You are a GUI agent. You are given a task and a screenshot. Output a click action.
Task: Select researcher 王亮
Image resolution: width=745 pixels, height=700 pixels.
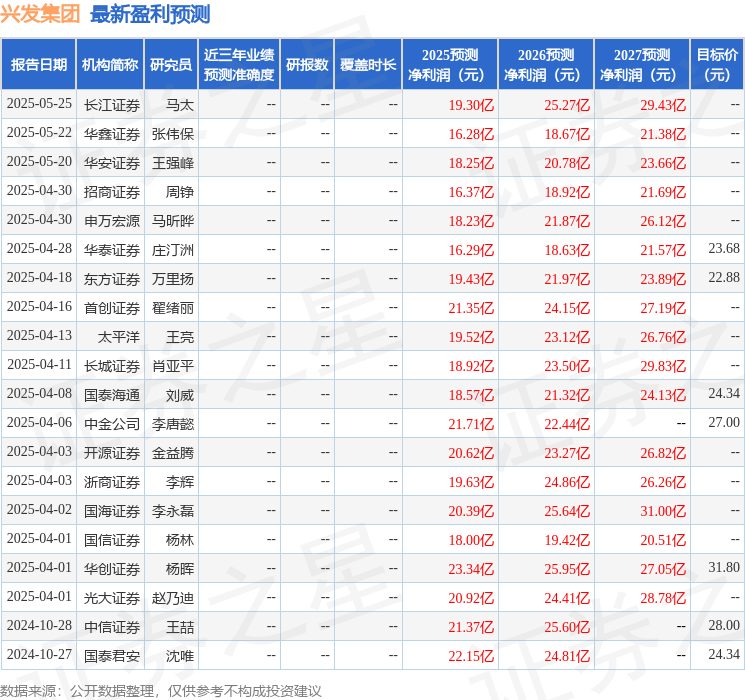coord(180,337)
